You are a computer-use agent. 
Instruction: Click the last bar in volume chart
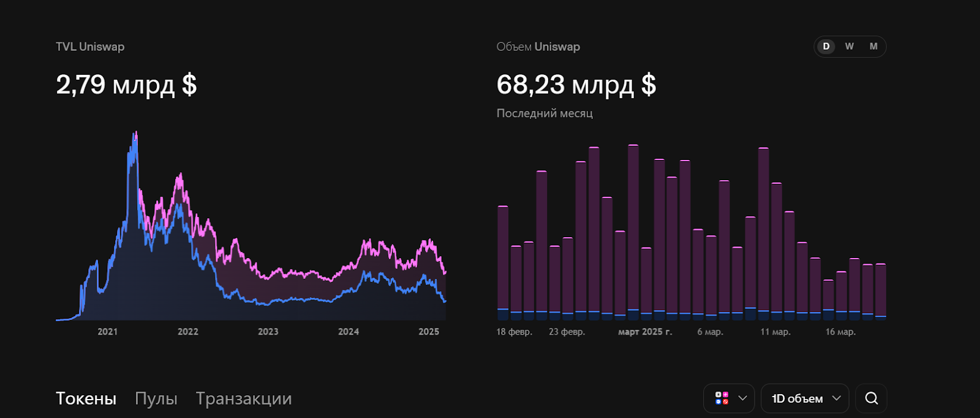pos(881,292)
